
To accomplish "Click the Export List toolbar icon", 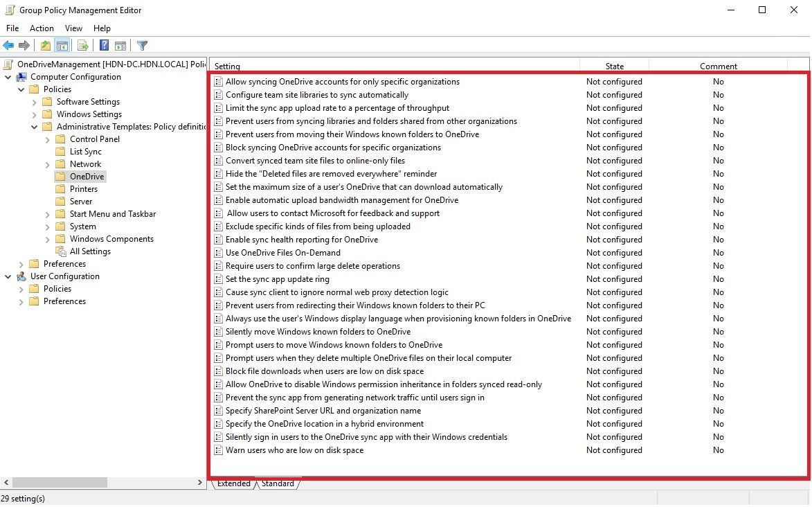I will [x=83, y=46].
